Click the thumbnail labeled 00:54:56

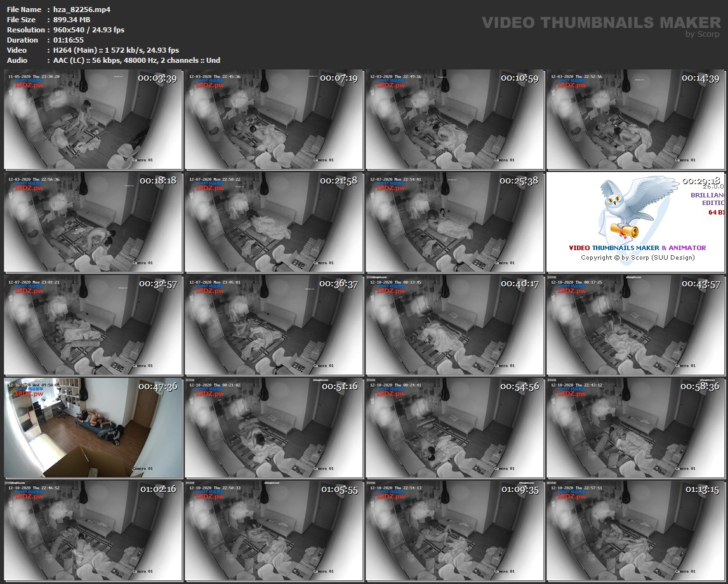point(454,428)
